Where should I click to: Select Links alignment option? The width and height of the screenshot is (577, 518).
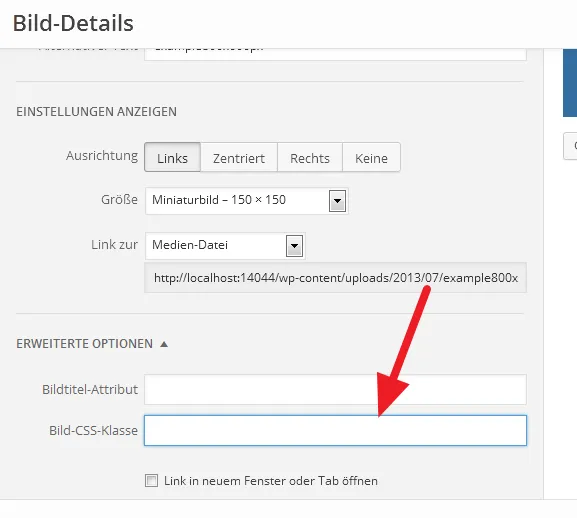(172, 157)
